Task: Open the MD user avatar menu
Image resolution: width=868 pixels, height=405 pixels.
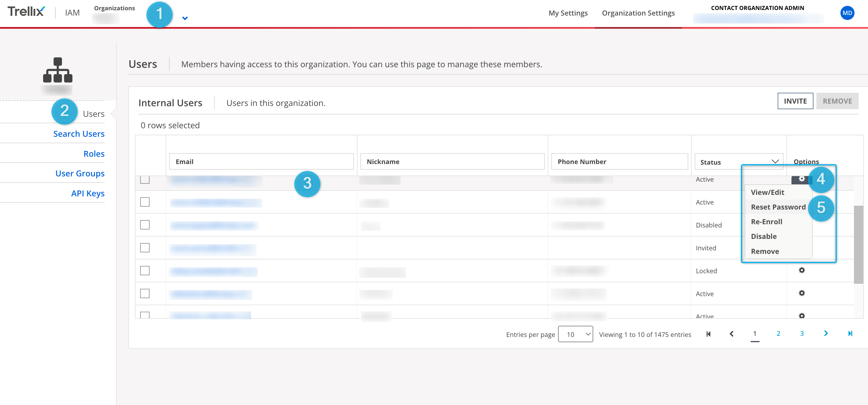Action: 847,13
